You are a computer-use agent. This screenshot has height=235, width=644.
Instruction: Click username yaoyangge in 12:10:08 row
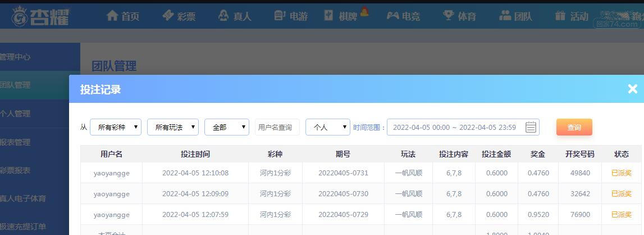(111, 173)
